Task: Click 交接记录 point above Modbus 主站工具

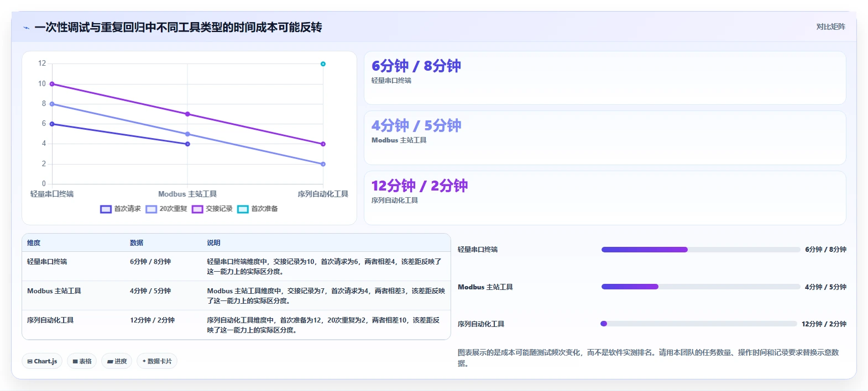Action: [x=187, y=114]
